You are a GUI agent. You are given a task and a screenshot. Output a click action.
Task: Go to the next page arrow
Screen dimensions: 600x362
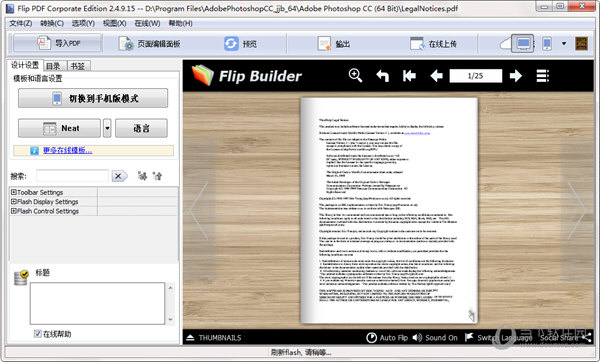pos(516,76)
